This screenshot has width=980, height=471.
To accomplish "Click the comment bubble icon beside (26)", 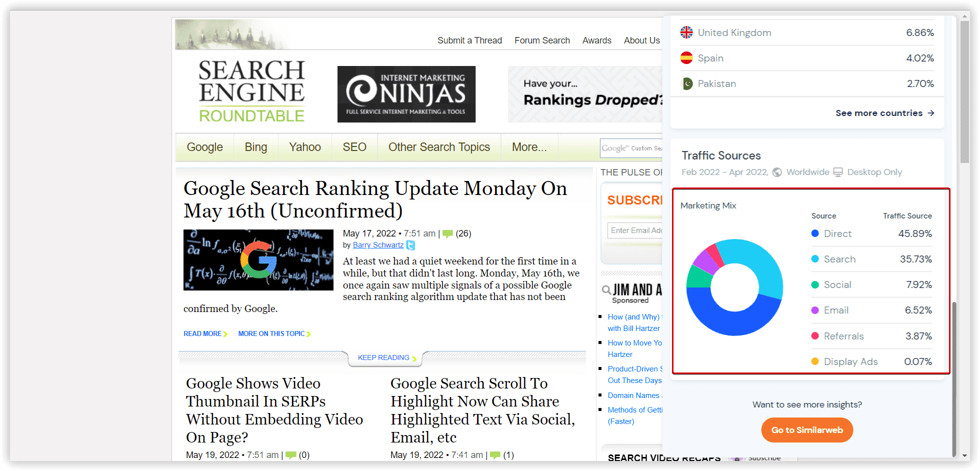I will click(x=447, y=233).
